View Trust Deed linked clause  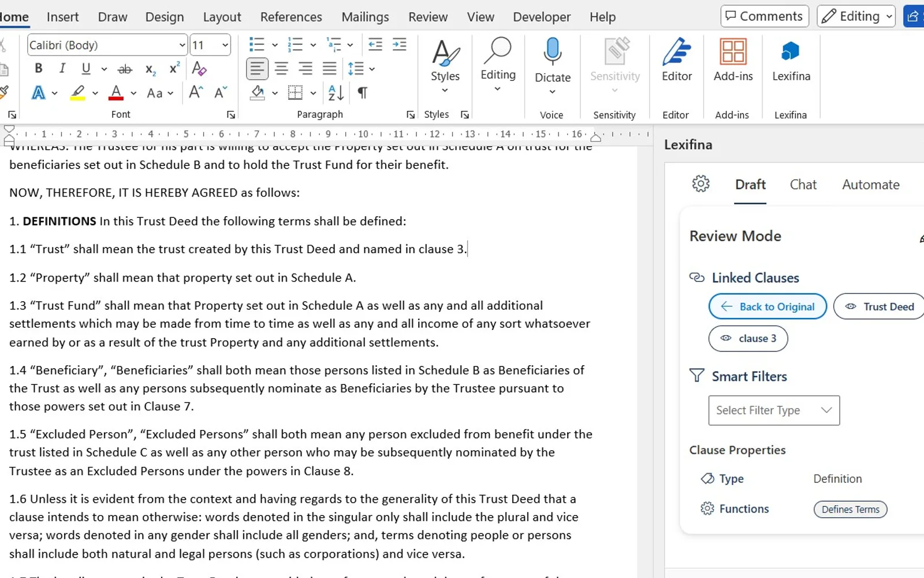879,306
